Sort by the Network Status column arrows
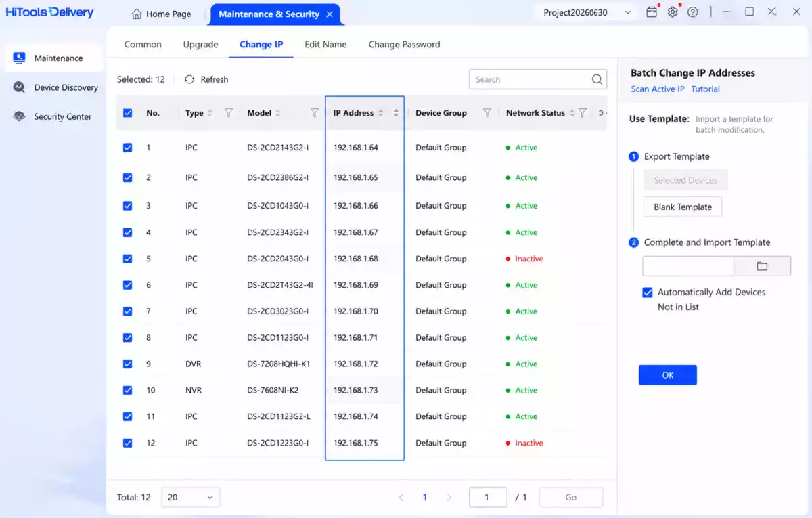This screenshot has width=812, height=518. pos(572,113)
